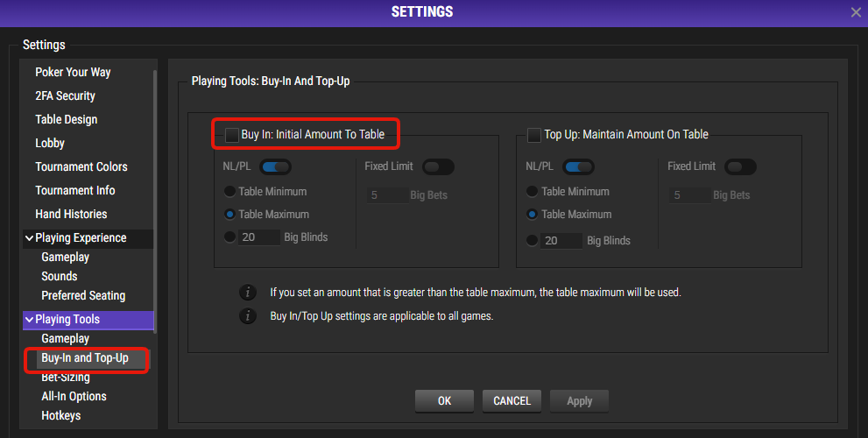Show the Tournament Info settings
This screenshot has width=868, height=438.
click(74, 190)
